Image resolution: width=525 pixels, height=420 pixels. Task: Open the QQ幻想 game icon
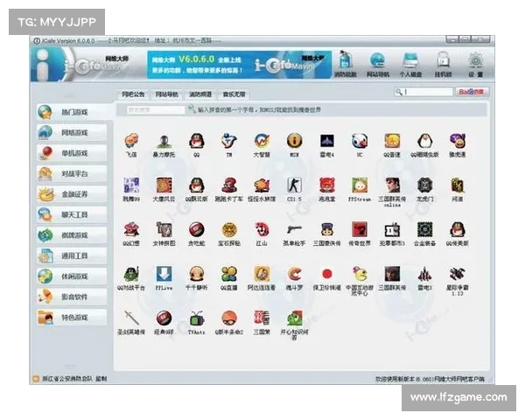tap(131, 230)
